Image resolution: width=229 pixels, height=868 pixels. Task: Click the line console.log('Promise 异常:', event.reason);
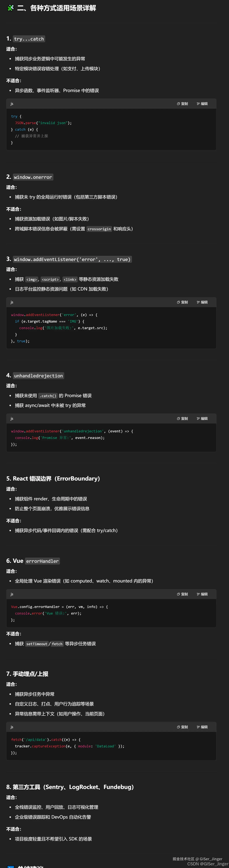pyautogui.click(x=60, y=438)
